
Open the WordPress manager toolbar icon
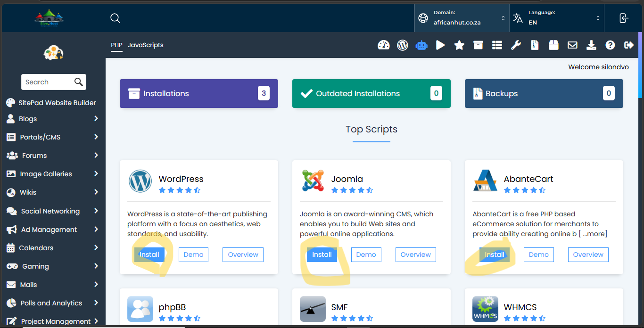point(403,45)
